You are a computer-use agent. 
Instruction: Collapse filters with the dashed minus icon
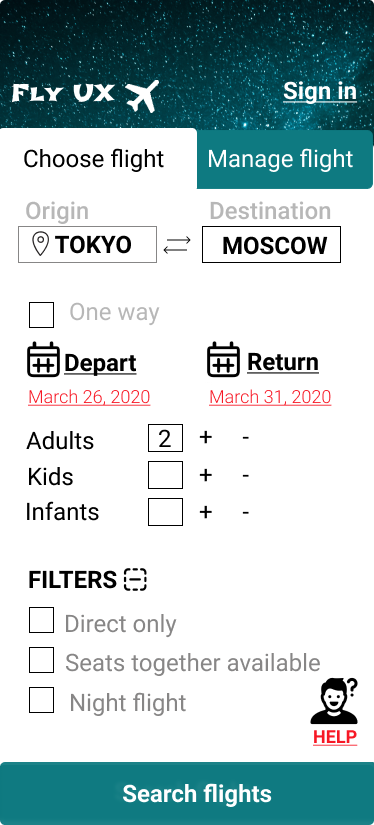coord(135,579)
